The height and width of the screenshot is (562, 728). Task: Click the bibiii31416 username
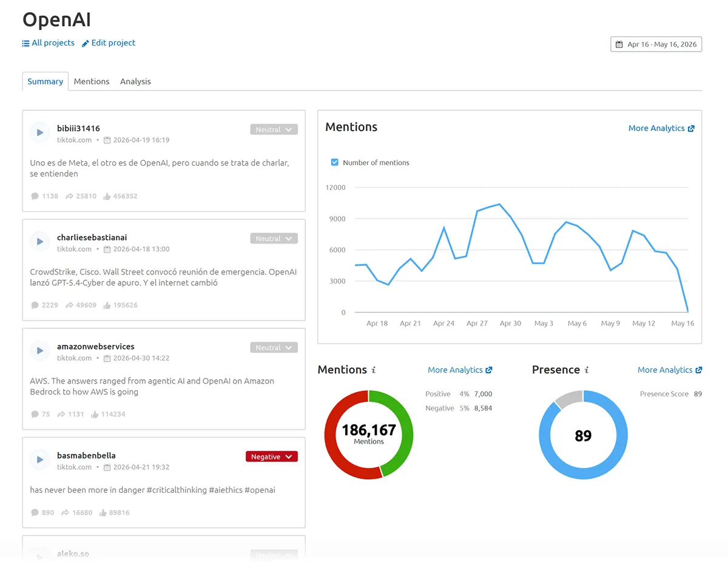tap(78, 128)
